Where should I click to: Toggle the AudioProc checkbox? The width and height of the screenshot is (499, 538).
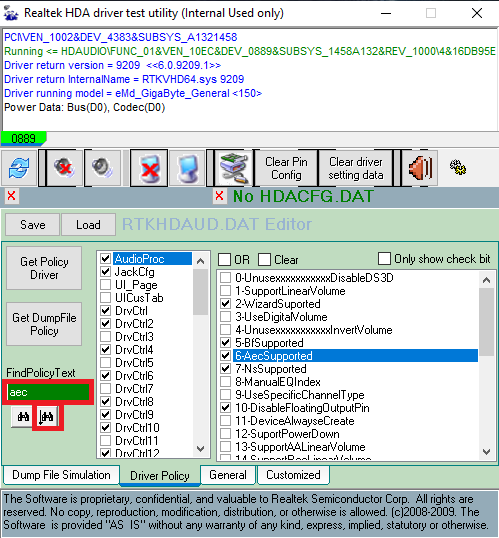(105, 259)
